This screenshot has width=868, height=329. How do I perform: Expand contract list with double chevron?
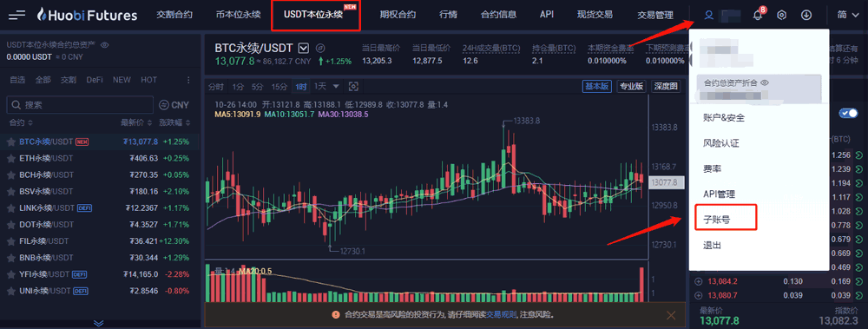pyautogui.click(x=99, y=323)
